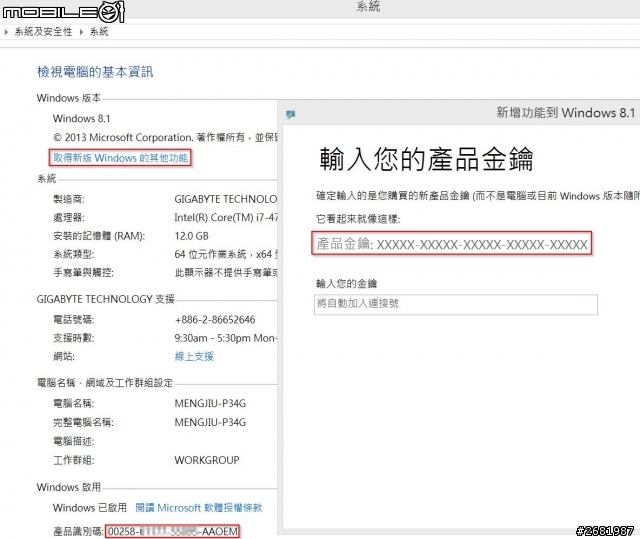Select the Intel(R) Core(TM) i7 processor value

pyautogui.click(x=225, y=217)
